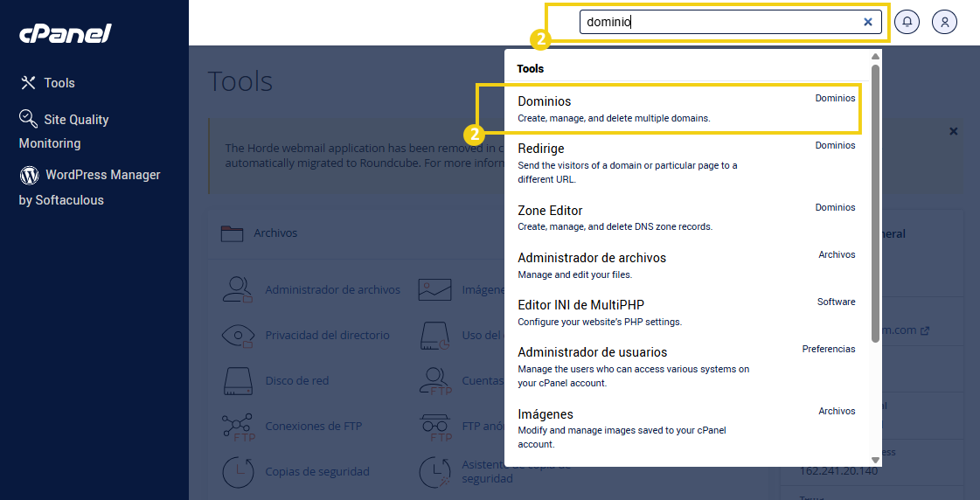The width and height of the screenshot is (980, 500).
Task: Clear the search field with the X
Action: click(x=867, y=22)
